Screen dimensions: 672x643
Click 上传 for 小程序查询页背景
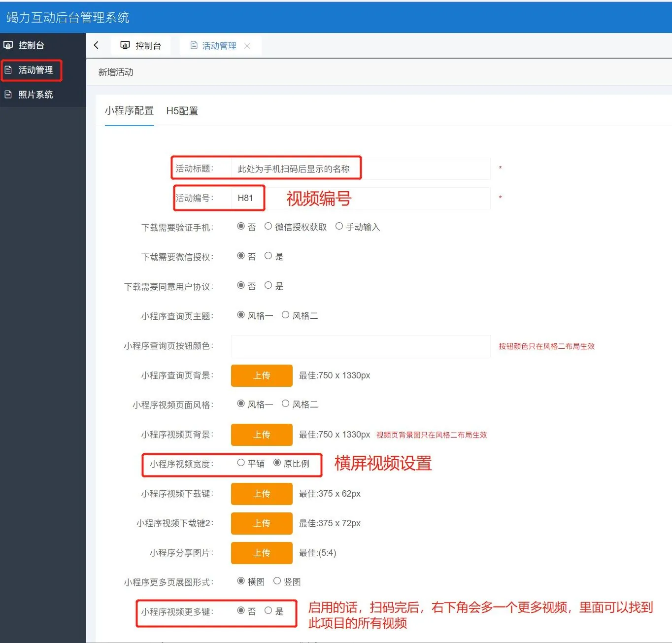click(262, 375)
